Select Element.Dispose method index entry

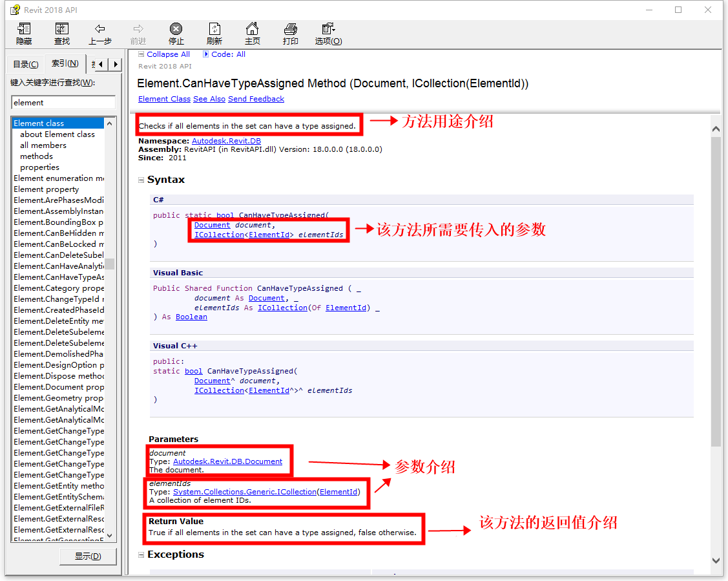coord(57,376)
